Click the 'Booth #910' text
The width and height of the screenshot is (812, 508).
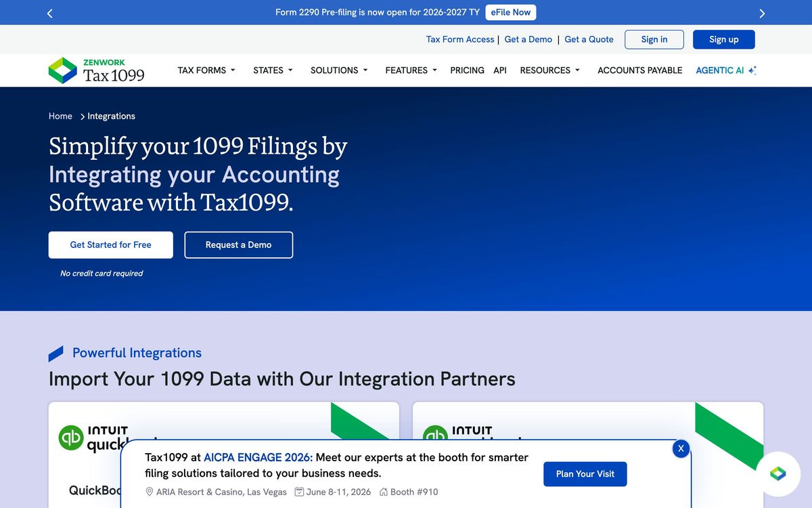[414, 492]
